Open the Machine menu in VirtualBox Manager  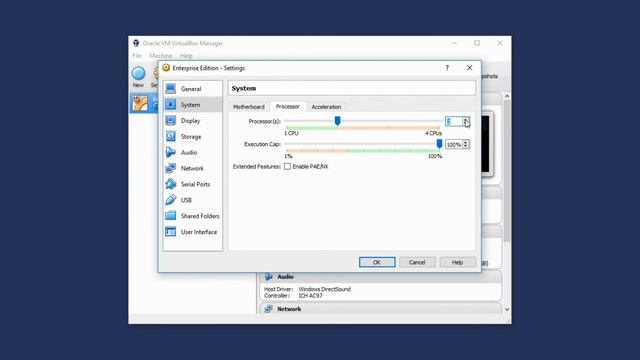[x=160, y=56]
